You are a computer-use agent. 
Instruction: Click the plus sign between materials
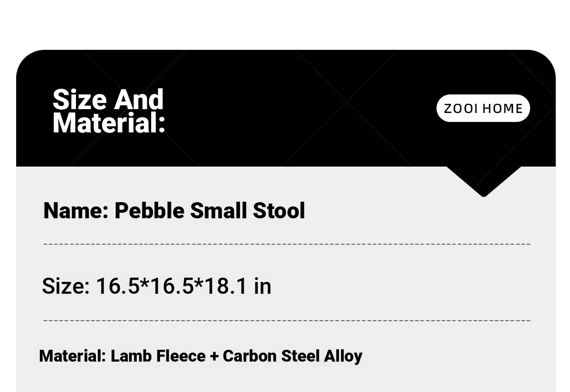click(214, 356)
